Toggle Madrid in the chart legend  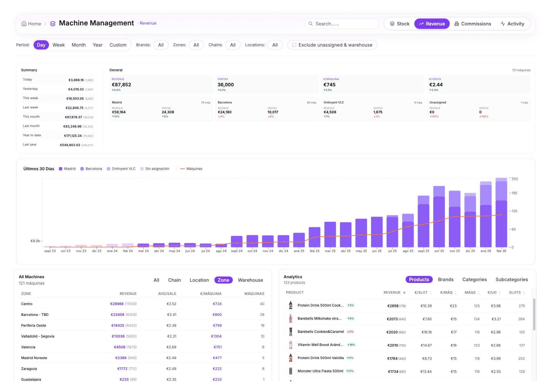(67, 168)
